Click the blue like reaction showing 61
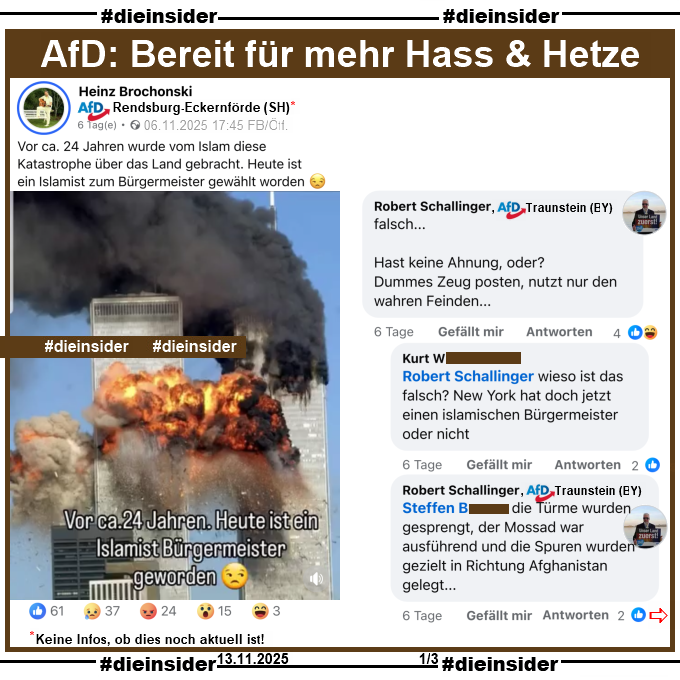Screen dimensions: 680x680 coord(37,611)
